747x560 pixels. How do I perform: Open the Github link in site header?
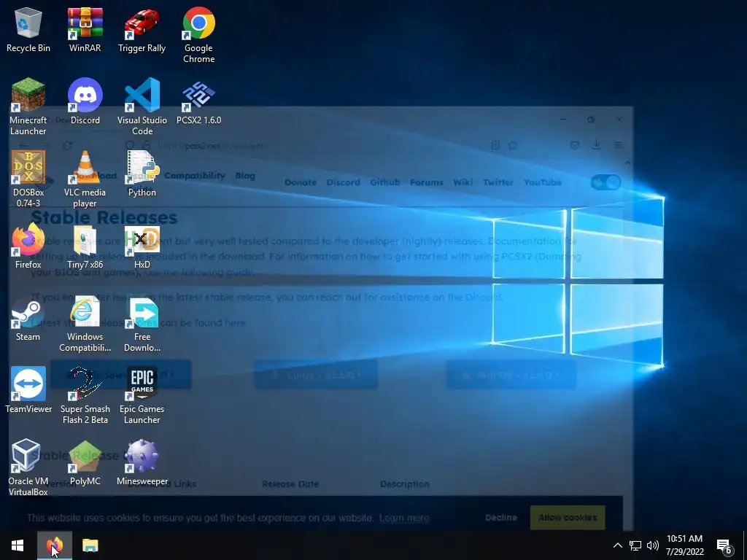pos(385,182)
